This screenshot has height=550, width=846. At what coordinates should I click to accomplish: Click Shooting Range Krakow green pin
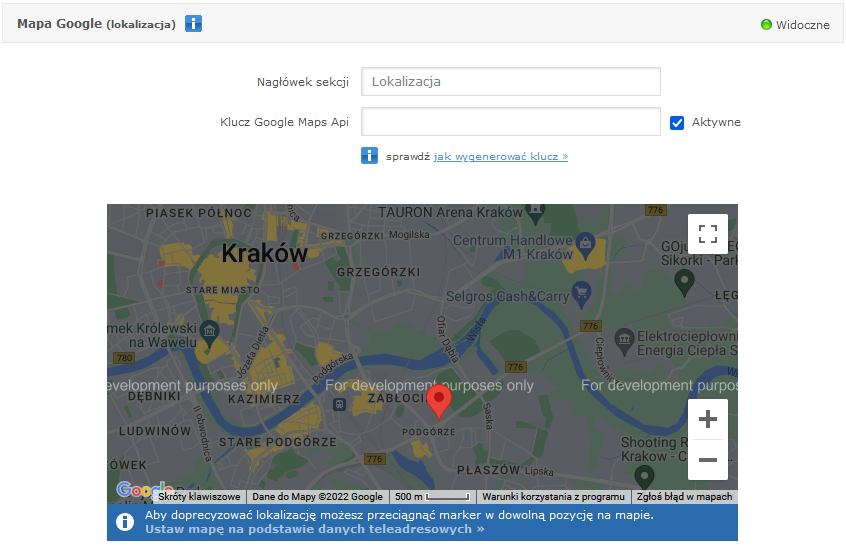pyautogui.click(x=644, y=478)
